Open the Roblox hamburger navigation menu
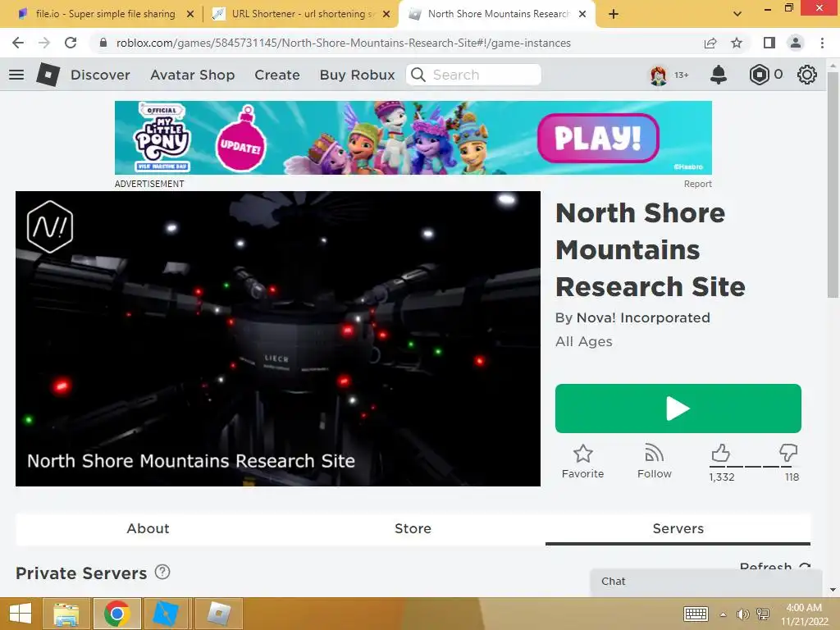This screenshot has height=630, width=840. tap(16, 75)
